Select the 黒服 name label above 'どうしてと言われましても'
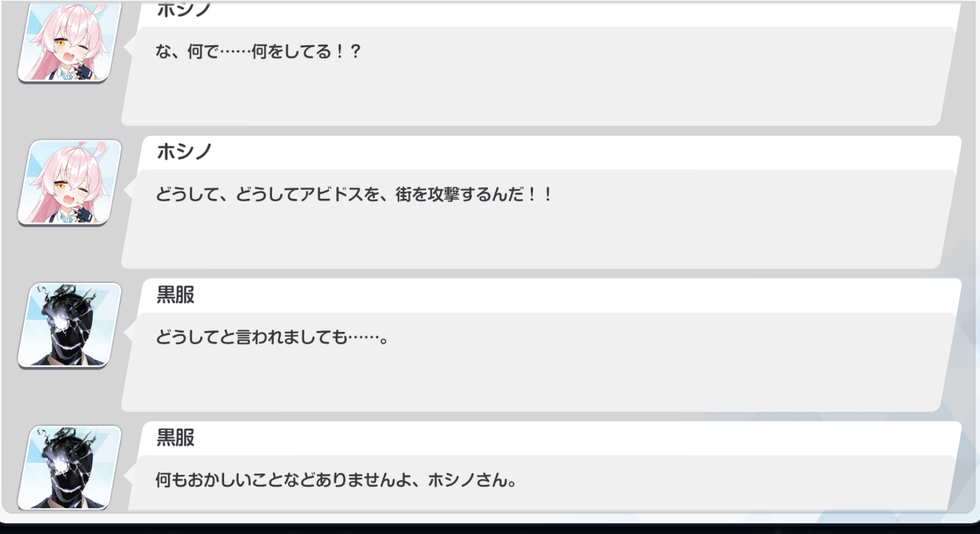This screenshot has height=534, width=980. (x=175, y=295)
